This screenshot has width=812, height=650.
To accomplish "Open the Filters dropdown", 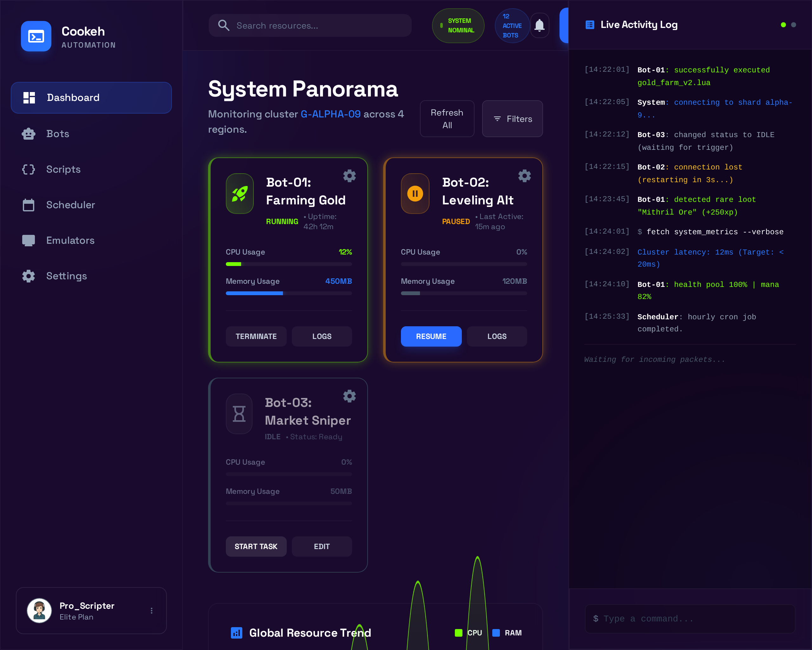I will pos(512,119).
